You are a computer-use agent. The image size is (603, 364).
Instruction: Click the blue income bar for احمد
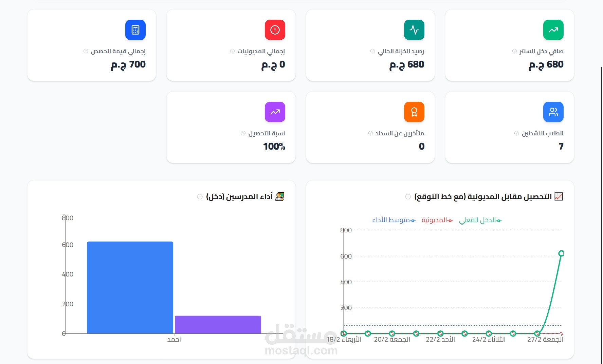(130, 287)
